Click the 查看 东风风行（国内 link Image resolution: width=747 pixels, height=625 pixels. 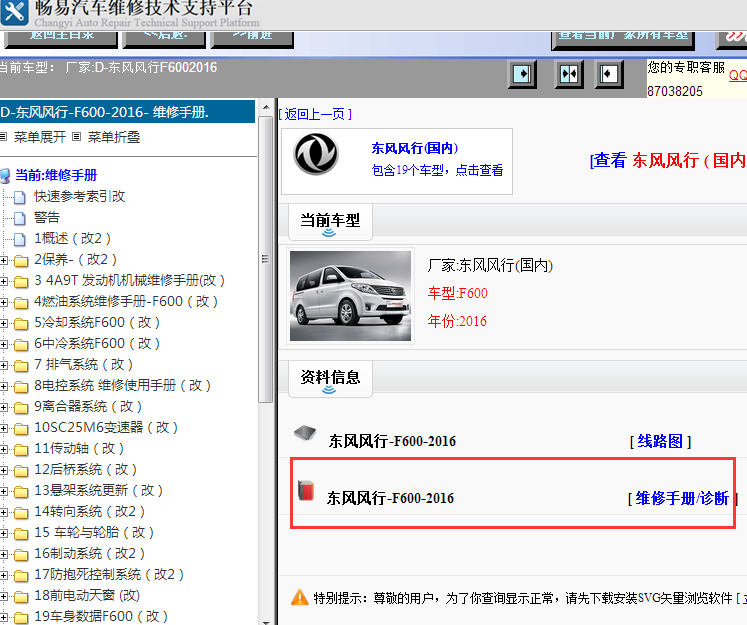[x=668, y=160]
